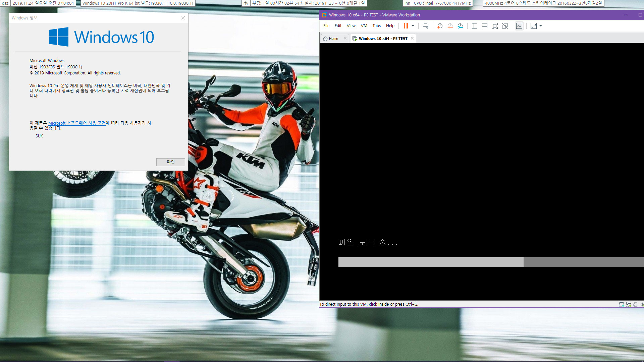Revert the VM to previous snapshot
Image resolution: width=644 pixels, height=362 pixels.
click(x=450, y=26)
